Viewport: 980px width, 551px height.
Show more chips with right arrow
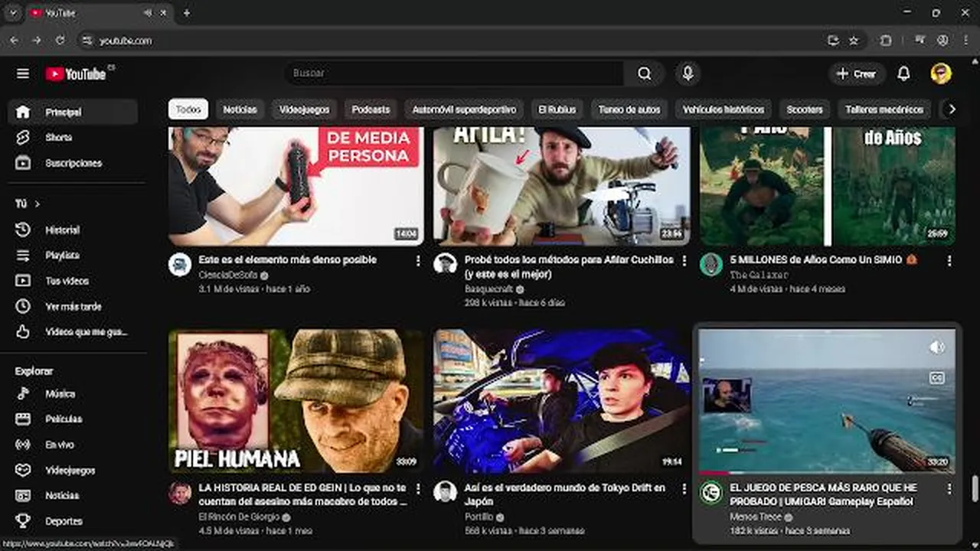tap(952, 109)
